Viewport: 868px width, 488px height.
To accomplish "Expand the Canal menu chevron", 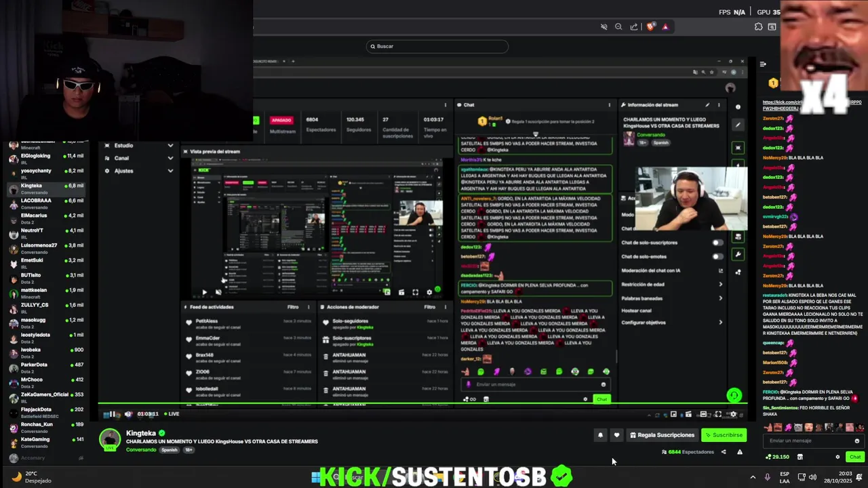I will pos(170,158).
